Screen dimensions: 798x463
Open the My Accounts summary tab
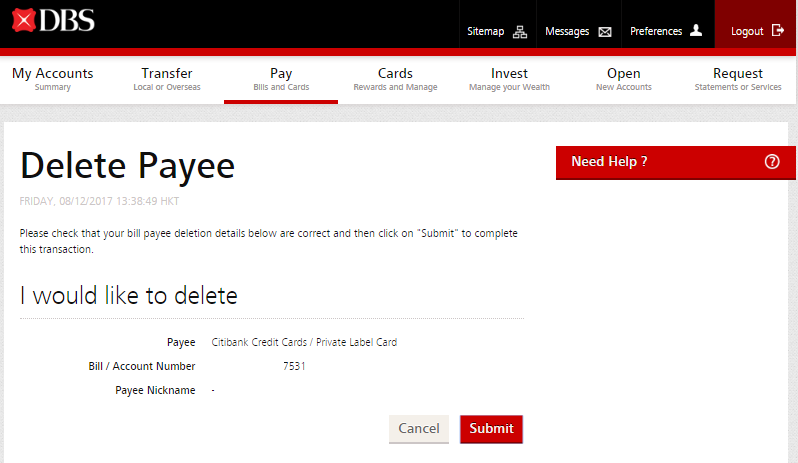click(x=52, y=79)
